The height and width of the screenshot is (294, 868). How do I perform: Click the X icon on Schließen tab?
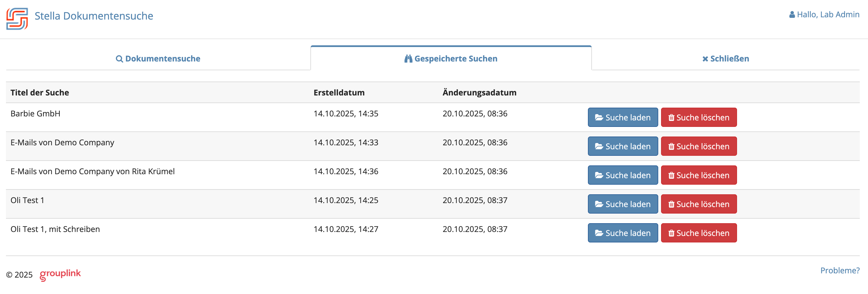click(705, 59)
